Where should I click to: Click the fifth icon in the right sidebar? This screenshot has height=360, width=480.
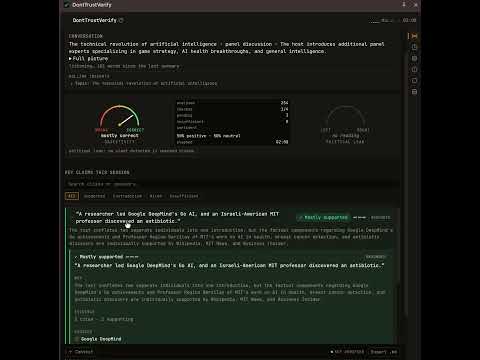[414, 80]
